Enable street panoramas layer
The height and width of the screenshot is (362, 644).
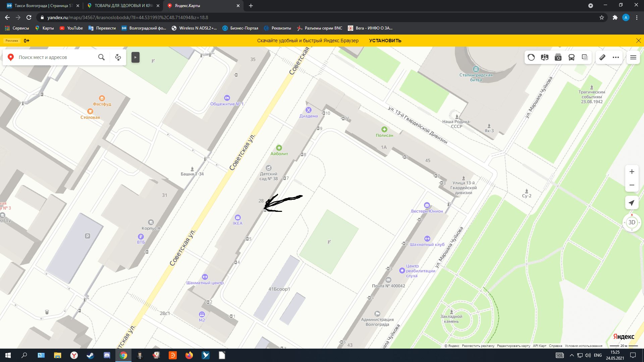pos(545,57)
